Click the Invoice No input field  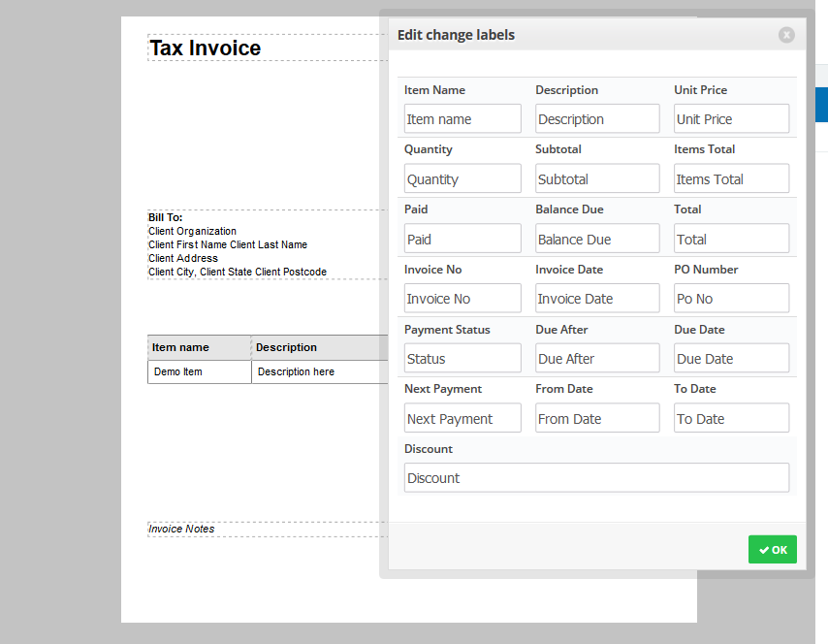point(462,299)
